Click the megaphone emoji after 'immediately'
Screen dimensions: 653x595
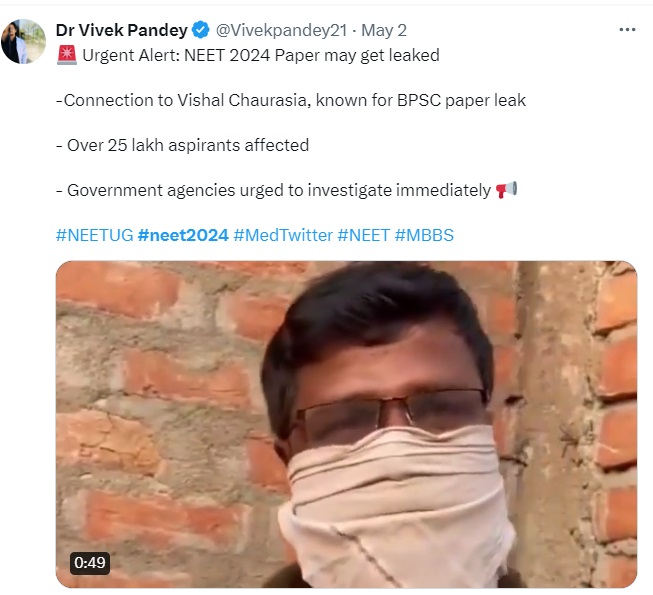click(x=506, y=190)
